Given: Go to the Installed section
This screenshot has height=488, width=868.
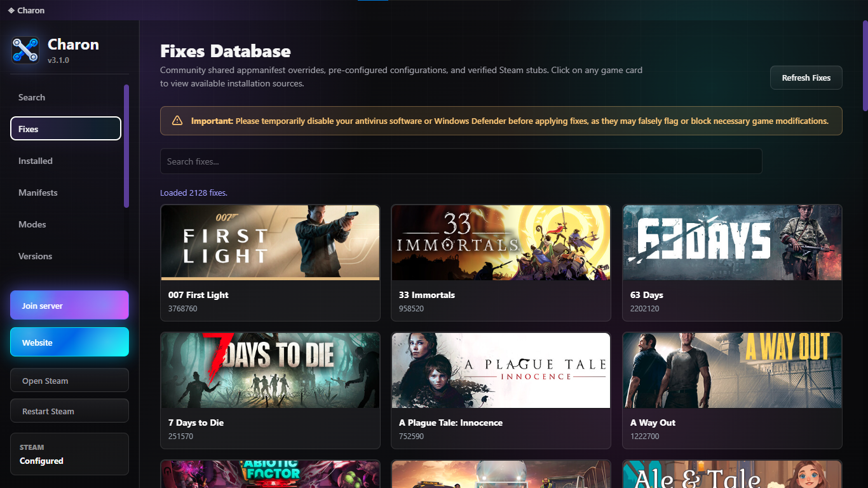Looking at the screenshot, I should 65,161.
